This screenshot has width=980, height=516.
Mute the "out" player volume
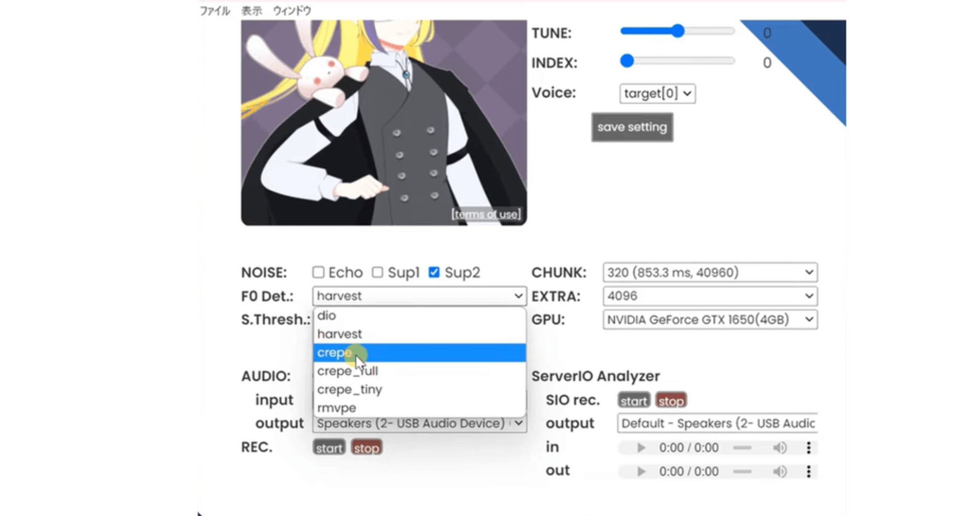point(779,471)
